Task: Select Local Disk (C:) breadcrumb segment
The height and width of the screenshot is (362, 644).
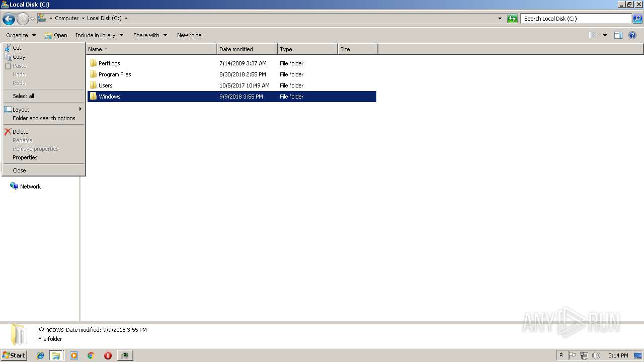Action: 104,18
